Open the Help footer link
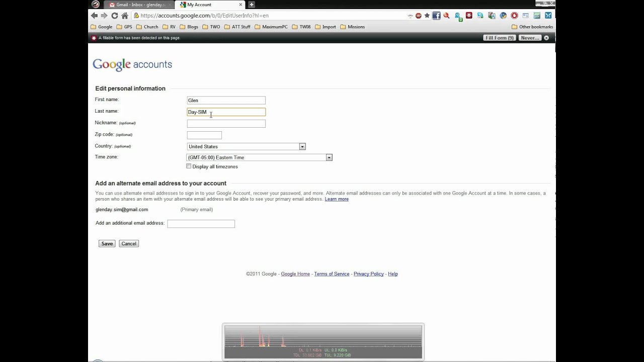 point(393,274)
